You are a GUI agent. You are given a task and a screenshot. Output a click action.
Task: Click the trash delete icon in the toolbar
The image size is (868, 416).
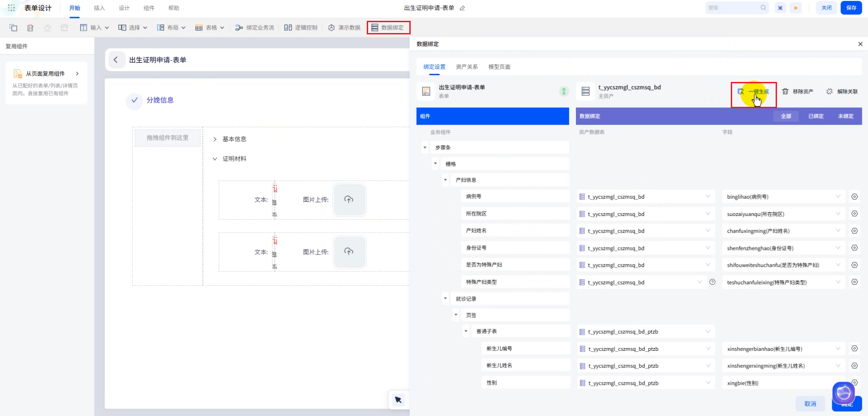(30, 28)
